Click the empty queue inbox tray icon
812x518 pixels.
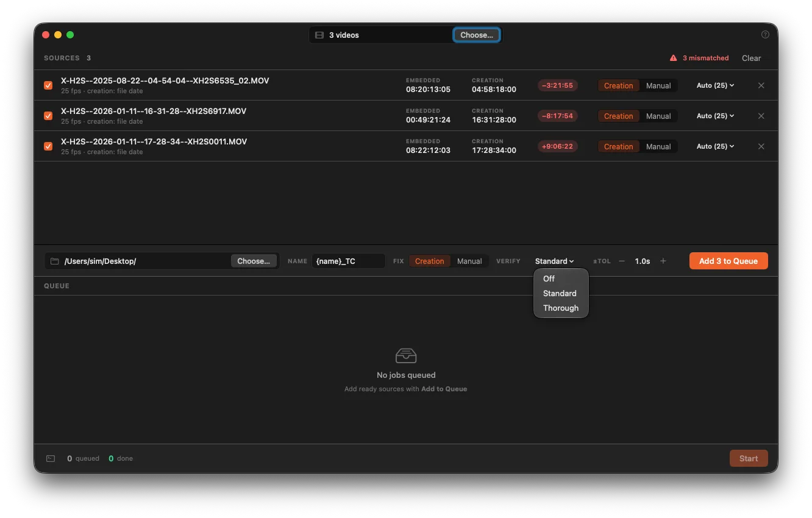click(x=406, y=355)
